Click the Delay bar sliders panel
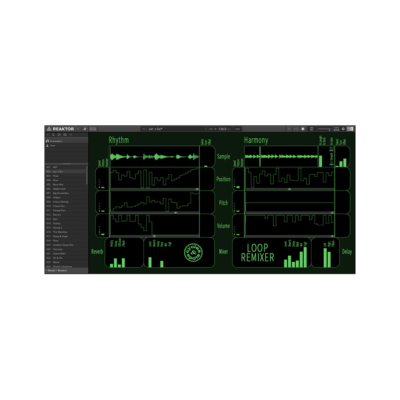Viewport: 400px width, 400px height. pyautogui.click(x=325, y=252)
